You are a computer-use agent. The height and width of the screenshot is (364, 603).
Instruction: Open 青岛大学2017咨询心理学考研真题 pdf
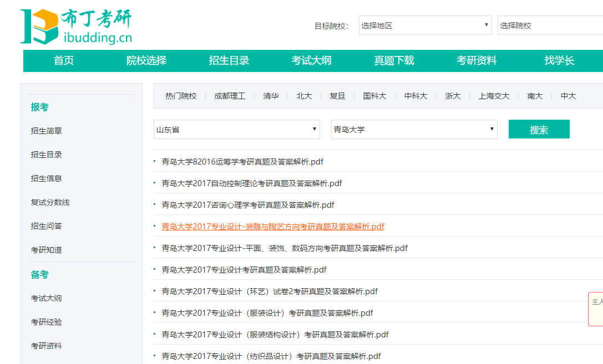247,205
